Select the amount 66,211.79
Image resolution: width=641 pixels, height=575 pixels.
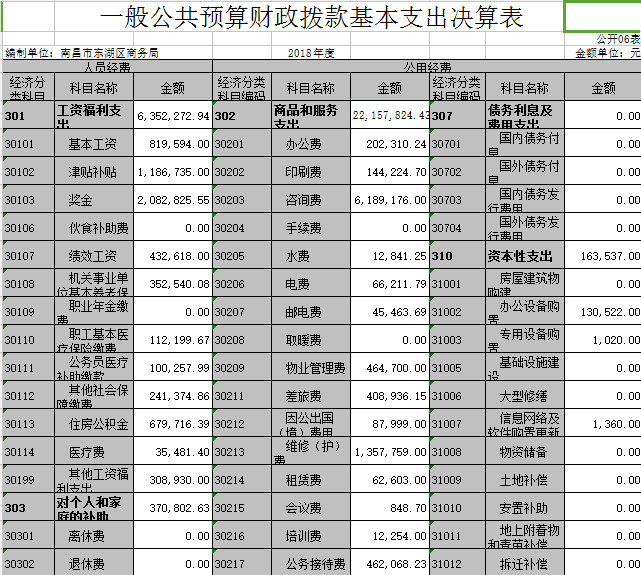pyautogui.click(x=399, y=284)
